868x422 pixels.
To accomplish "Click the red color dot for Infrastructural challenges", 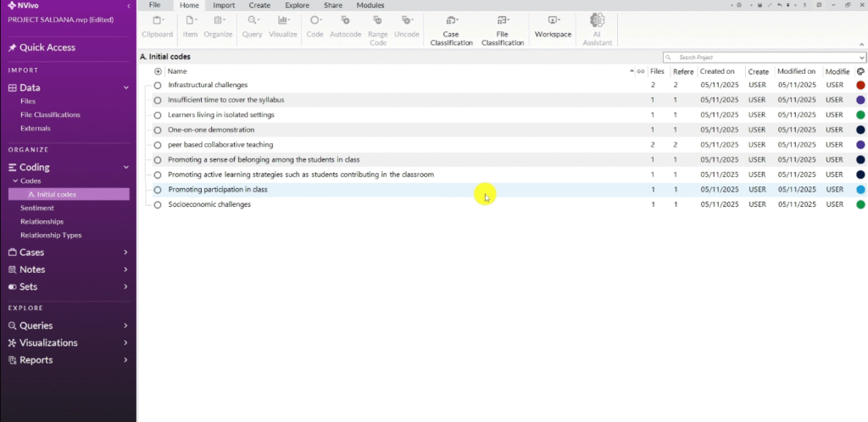I will (860, 85).
